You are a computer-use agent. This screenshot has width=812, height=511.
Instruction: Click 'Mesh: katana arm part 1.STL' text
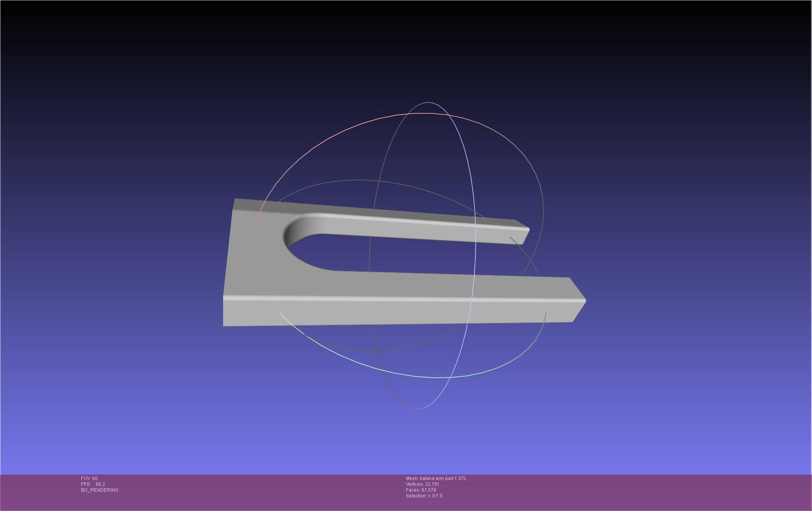436,478
